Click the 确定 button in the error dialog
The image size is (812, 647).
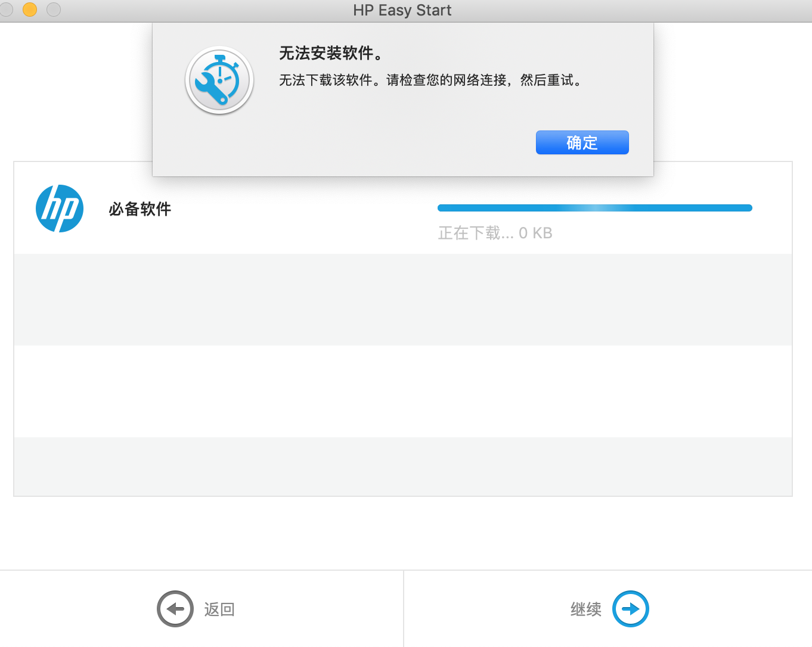click(x=582, y=142)
